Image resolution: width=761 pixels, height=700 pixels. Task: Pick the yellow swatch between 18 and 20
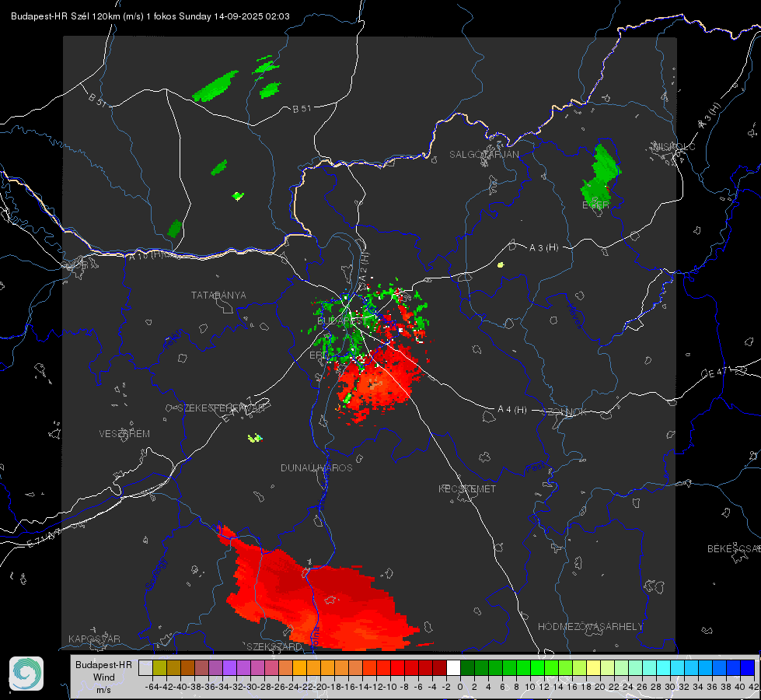(594, 667)
